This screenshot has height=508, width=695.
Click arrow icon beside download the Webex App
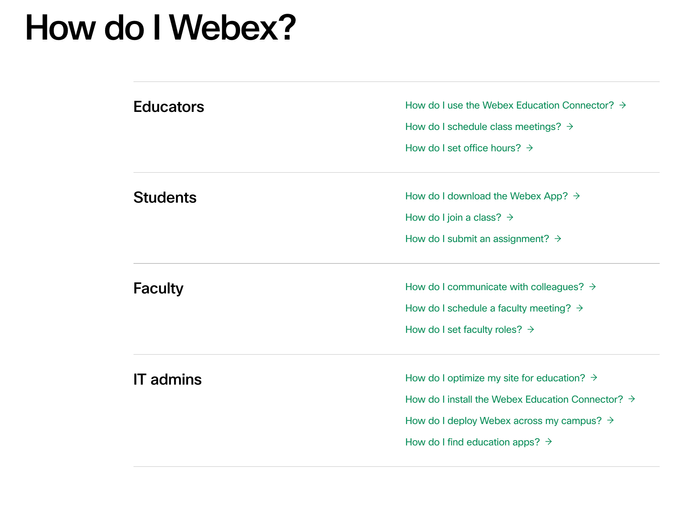pos(577,196)
